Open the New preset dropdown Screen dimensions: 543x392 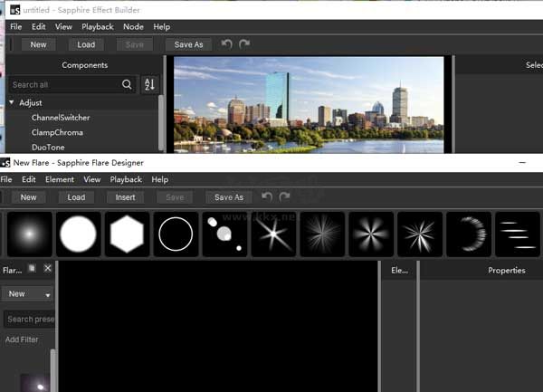pyautogui.click(x=28, y=294)
